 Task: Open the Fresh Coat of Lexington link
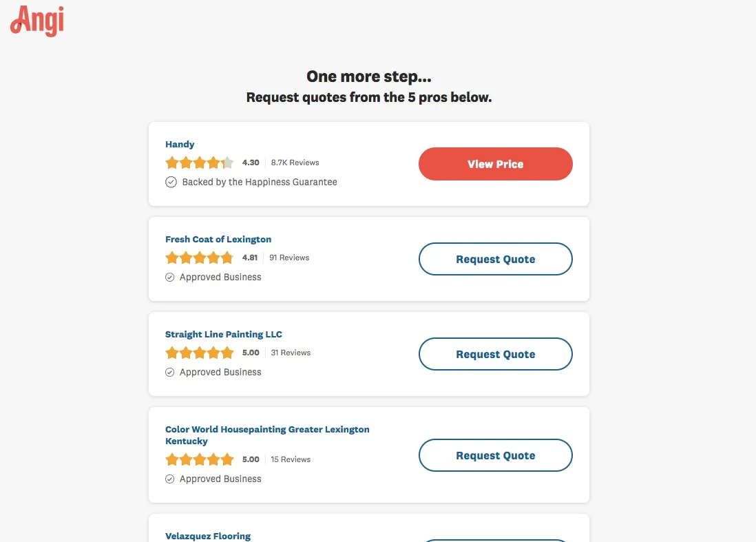[218, 239]
